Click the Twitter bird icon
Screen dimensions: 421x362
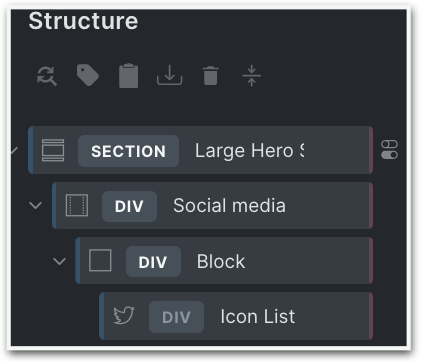click(124, 315)
